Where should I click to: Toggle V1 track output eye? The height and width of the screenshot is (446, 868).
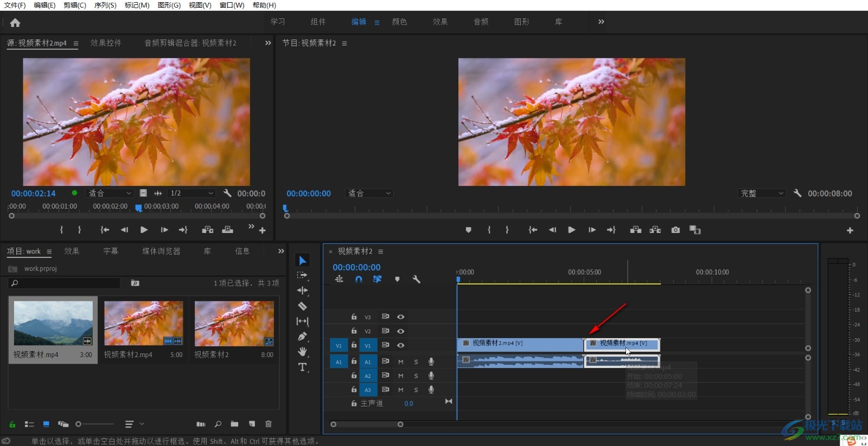400,345
